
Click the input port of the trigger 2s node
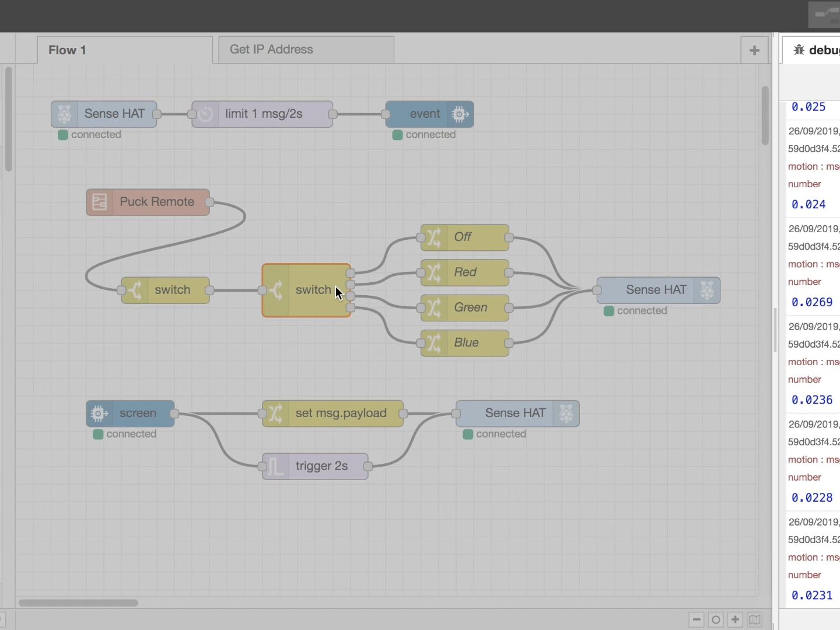click(262, 466)
